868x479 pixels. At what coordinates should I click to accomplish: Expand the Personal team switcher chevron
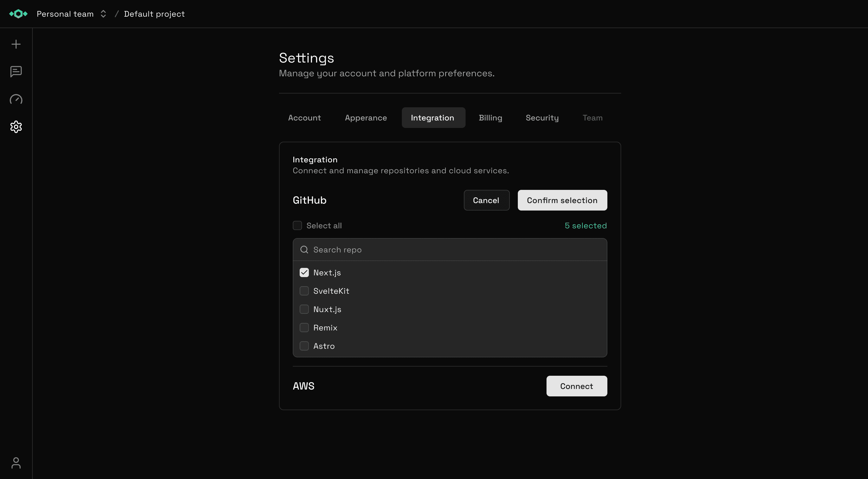[x=103, y=14]
